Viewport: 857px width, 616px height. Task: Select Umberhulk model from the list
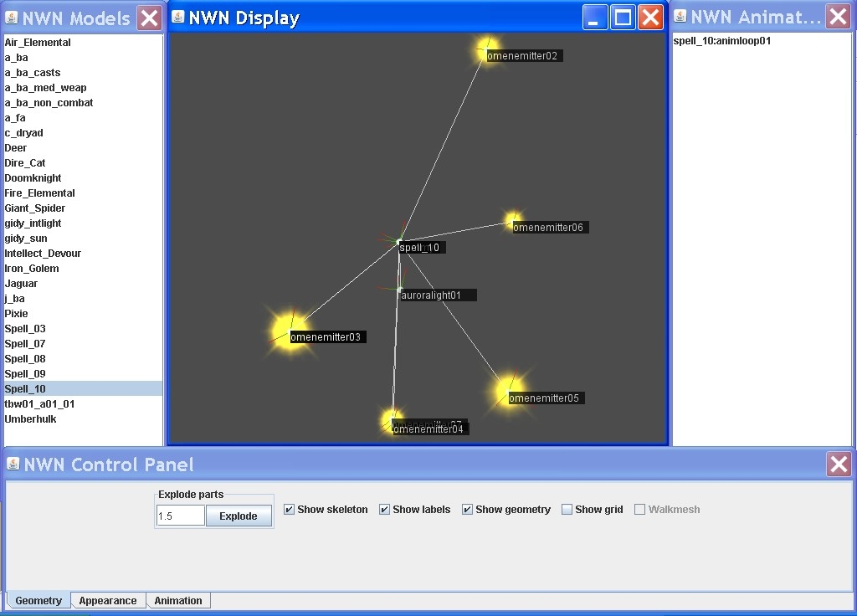click(30, 419)
